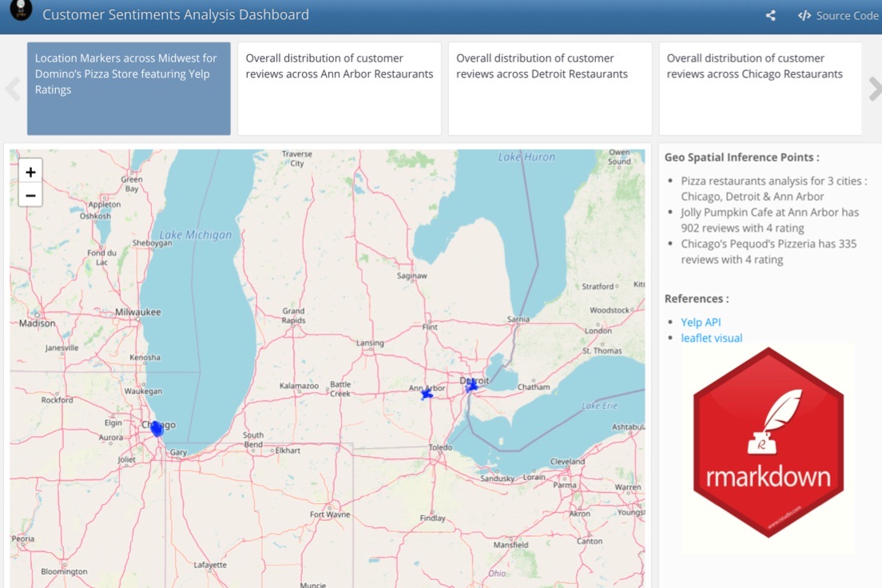The width and height of the screenshot is (882, 588).
Task: Click Lake Michigan on the map
Action: point(196,235)
